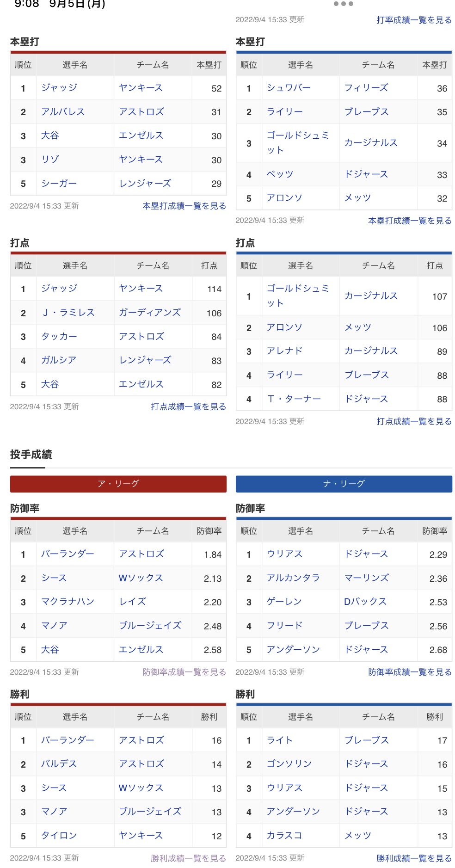Viewport: 455px width, 868px height.
Task: Open the NL 打率成績一覧を見る link
Action: pos(414,20)
